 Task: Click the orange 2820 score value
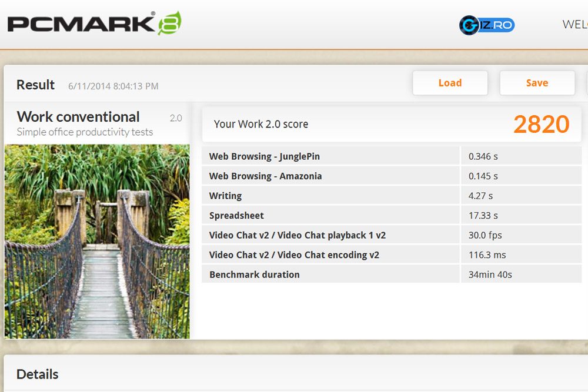tap(541, 124)
